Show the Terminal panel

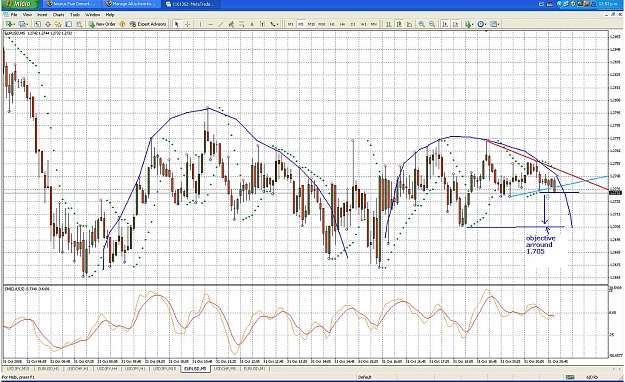(69, 24)
